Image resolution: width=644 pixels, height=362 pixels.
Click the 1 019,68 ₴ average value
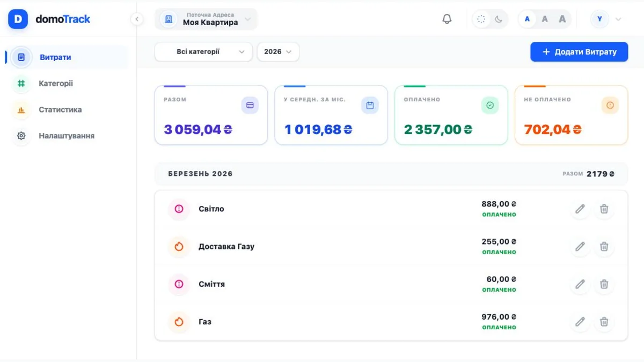(x=318, y=129)
